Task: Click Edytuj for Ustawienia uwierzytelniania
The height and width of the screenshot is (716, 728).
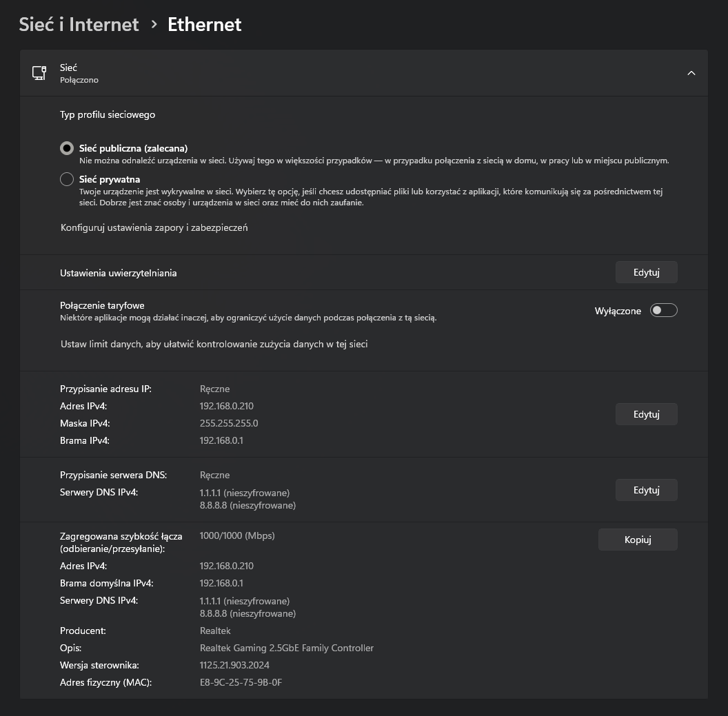Action: coord(646,272)
